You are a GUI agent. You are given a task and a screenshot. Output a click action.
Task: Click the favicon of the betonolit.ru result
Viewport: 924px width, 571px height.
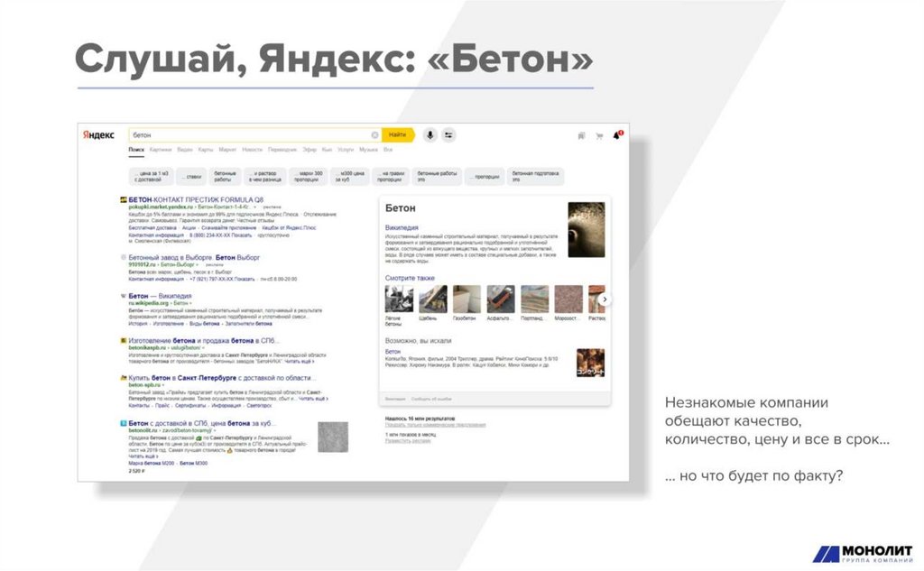[x=123, y=423]
